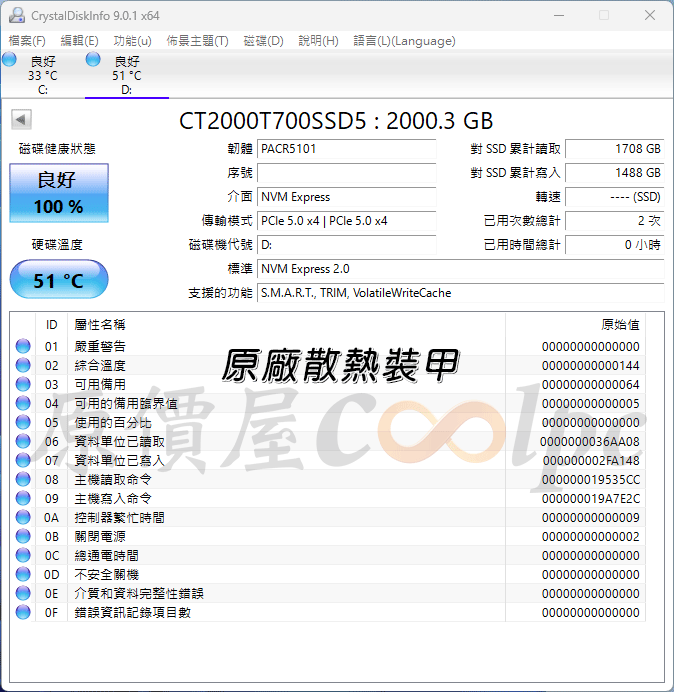Select the 不安全關機 attribute name
Screen dimensions: 674x692
pyautogui.click(x=106, y=574)
